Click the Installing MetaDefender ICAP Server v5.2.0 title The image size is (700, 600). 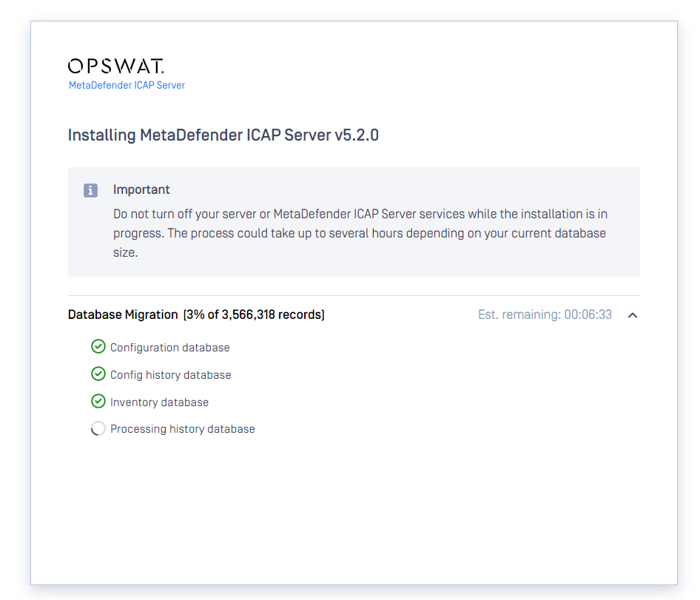tap(223, 135)
